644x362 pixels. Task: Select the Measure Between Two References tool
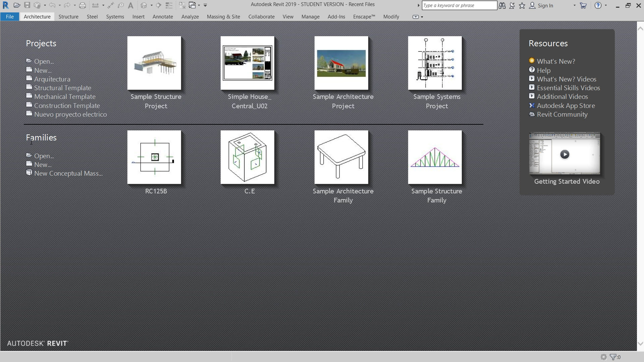click(x=95, y=5)
